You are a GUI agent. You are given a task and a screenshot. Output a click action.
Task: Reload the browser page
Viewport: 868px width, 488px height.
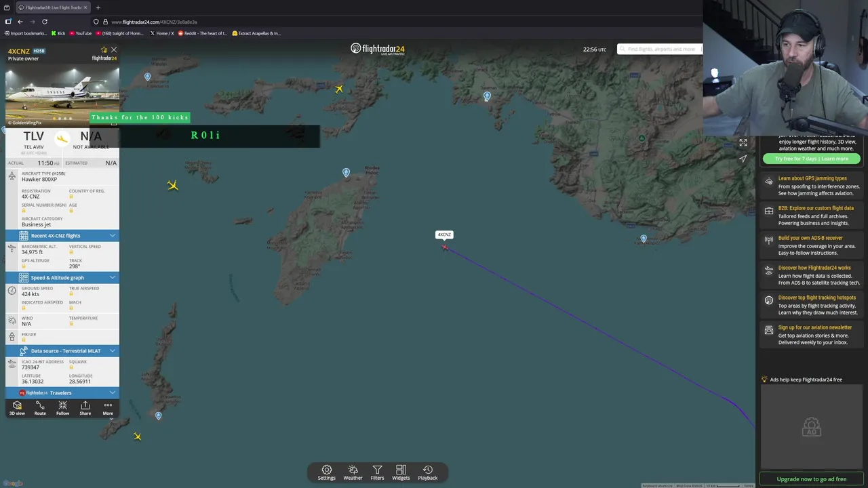coord(45,22)
